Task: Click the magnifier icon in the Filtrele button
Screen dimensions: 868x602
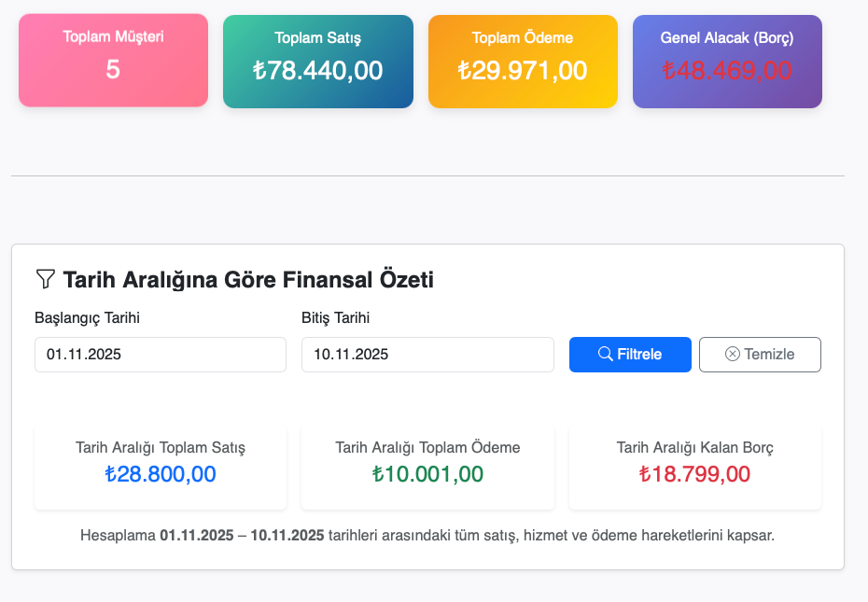Action: [x=606, y=354]
